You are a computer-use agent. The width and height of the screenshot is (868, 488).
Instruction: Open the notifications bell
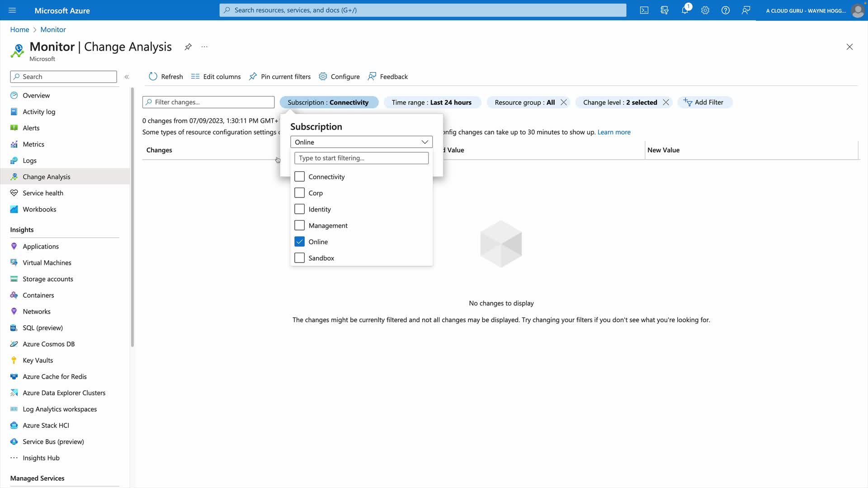tap(685, 10)
